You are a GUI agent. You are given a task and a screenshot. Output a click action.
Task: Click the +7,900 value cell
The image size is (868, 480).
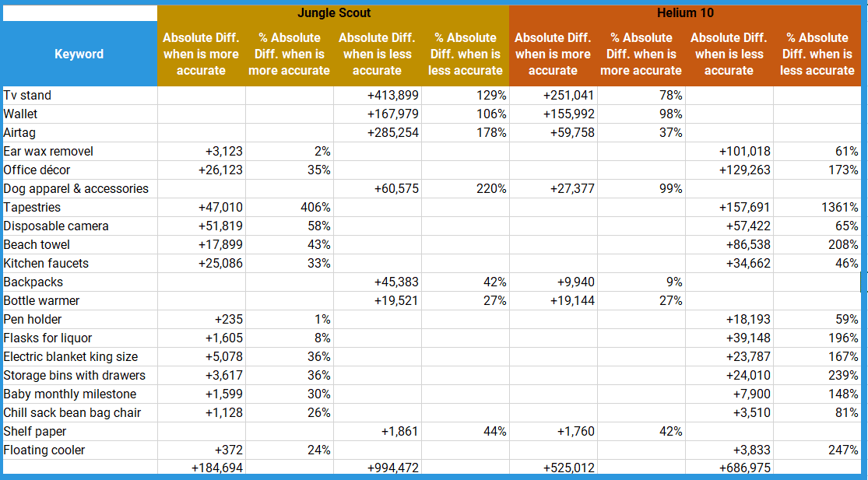tap(729, 394)
